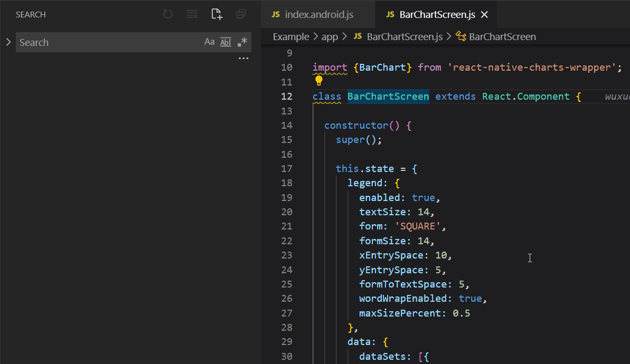Enable Match Case in search
The image size is (630, 364).
point(209,41)
